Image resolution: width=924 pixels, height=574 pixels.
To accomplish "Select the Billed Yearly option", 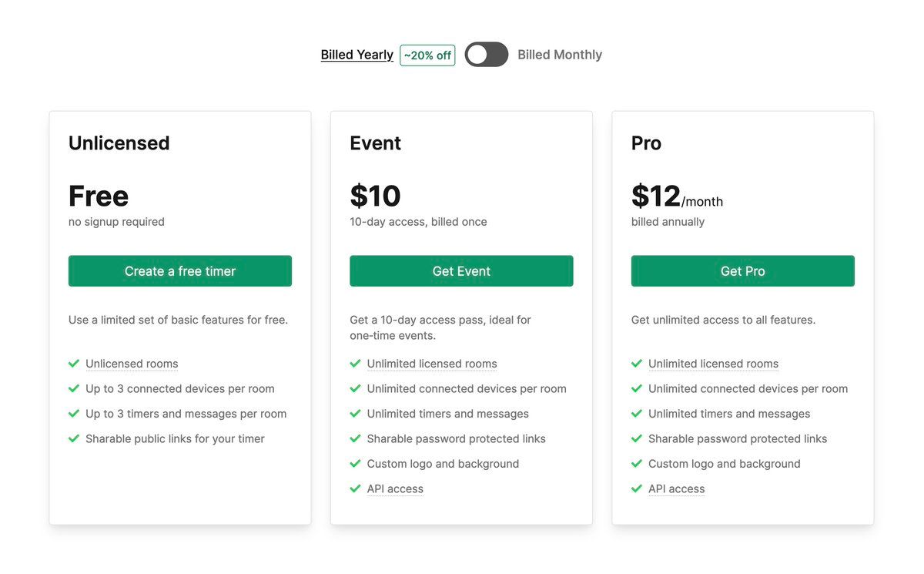I will pyautogui.click(x=357, y=55).
